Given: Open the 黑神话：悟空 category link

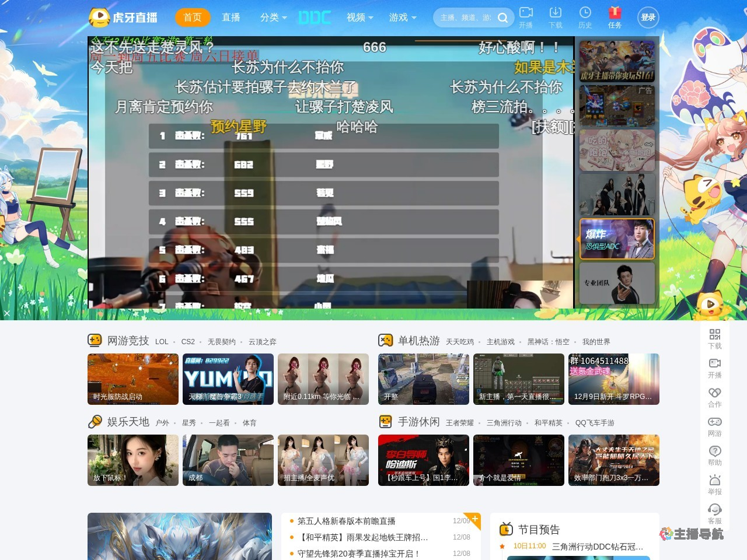Looking at the screenshot, I should [x=548, y=342].
